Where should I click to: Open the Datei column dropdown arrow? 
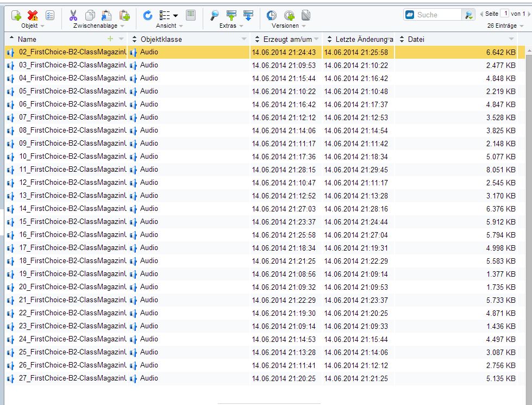[511, 39]
